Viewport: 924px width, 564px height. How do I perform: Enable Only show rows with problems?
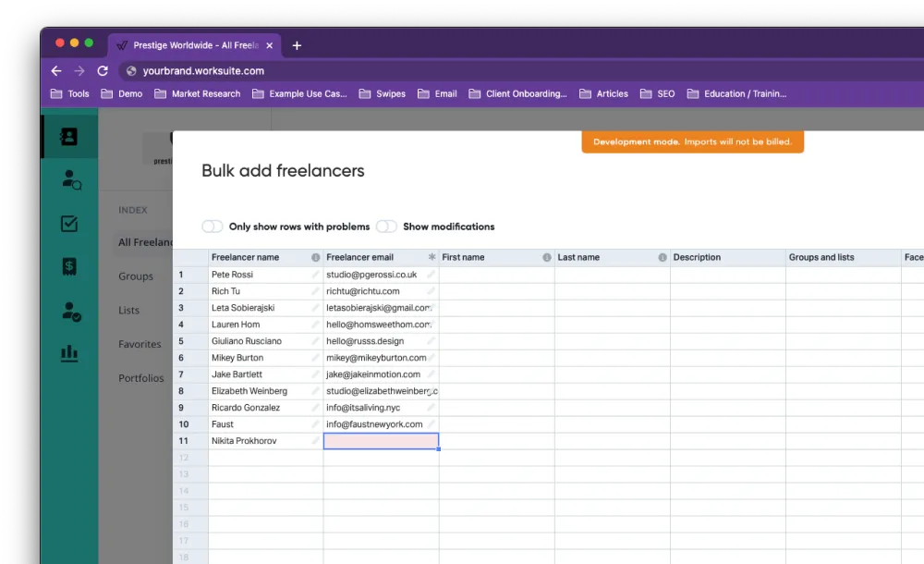point(212,226)
